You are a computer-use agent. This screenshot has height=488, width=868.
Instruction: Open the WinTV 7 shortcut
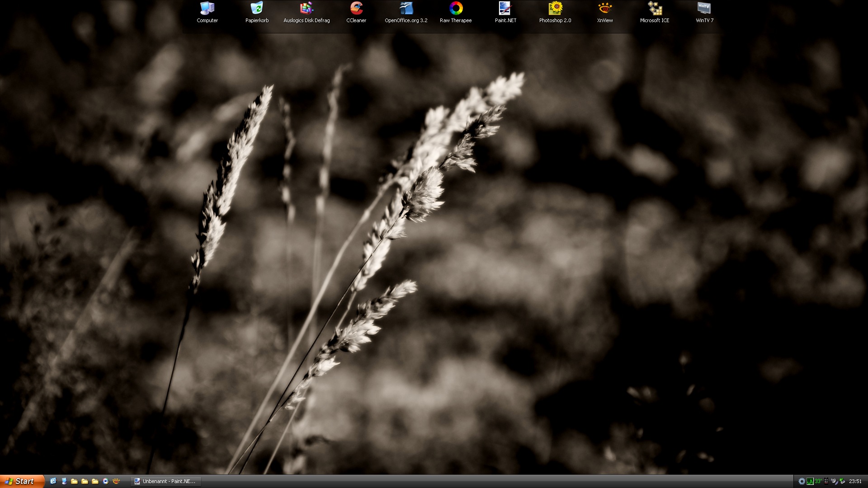tap(704, 9)
